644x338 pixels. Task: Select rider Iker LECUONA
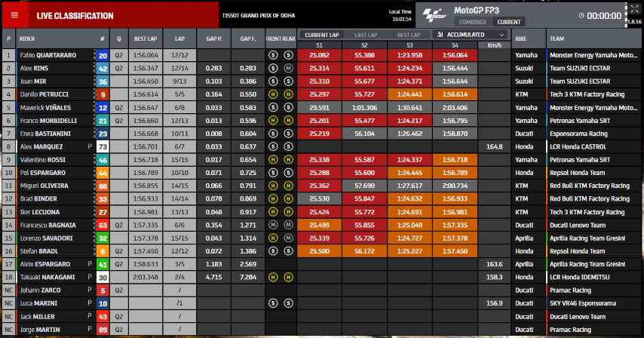40,212
